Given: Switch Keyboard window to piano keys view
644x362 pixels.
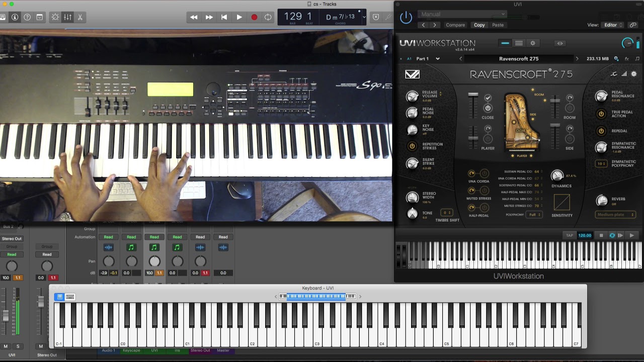Looking at the screenshot, I should tap(59, 297).
